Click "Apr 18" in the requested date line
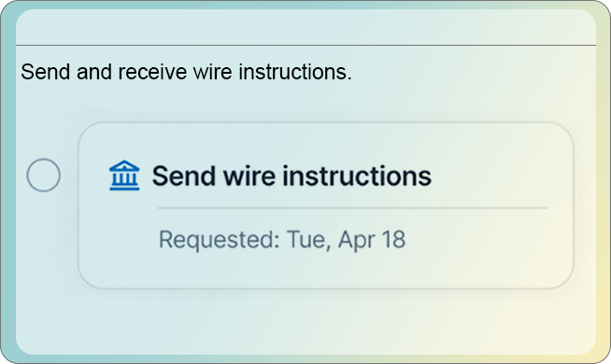 pyautogui.click(x=372, y=239)
